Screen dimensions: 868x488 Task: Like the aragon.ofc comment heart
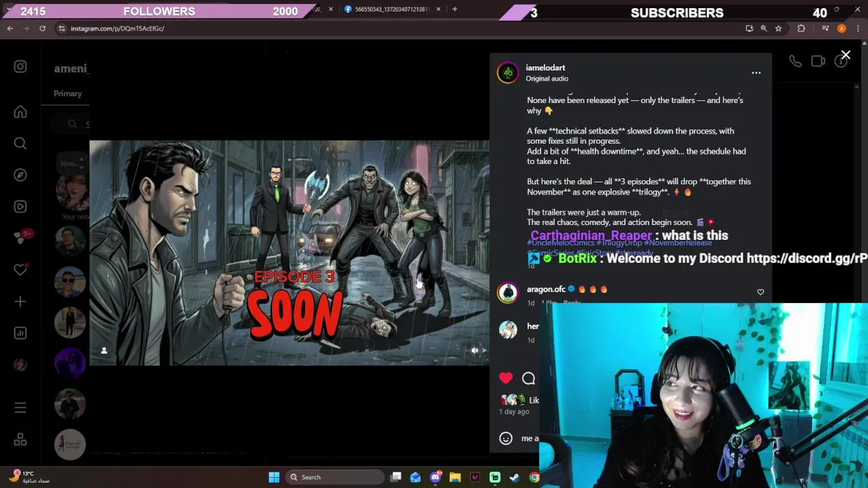(x=760, y=292)
